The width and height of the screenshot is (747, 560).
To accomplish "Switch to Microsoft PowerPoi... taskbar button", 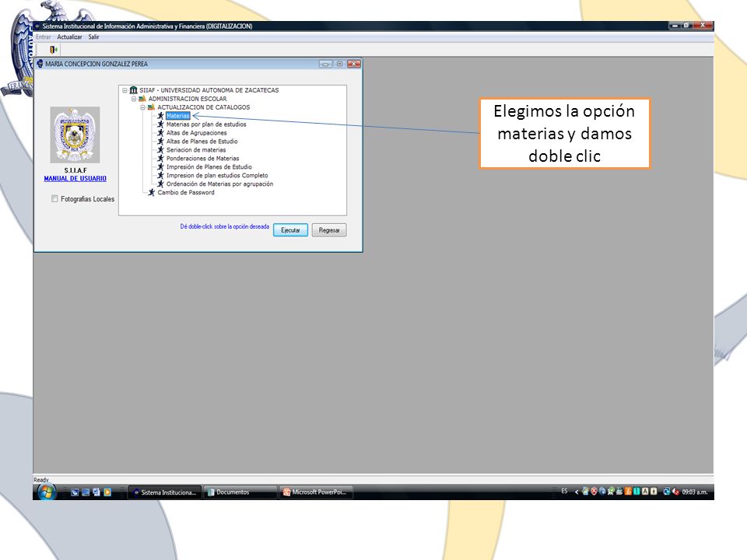I will pyautogui.click(x=317, y=492).
